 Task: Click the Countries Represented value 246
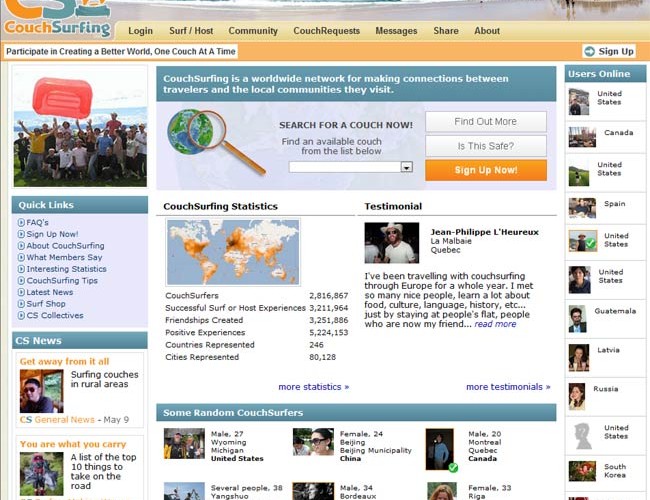click(316, 345)
